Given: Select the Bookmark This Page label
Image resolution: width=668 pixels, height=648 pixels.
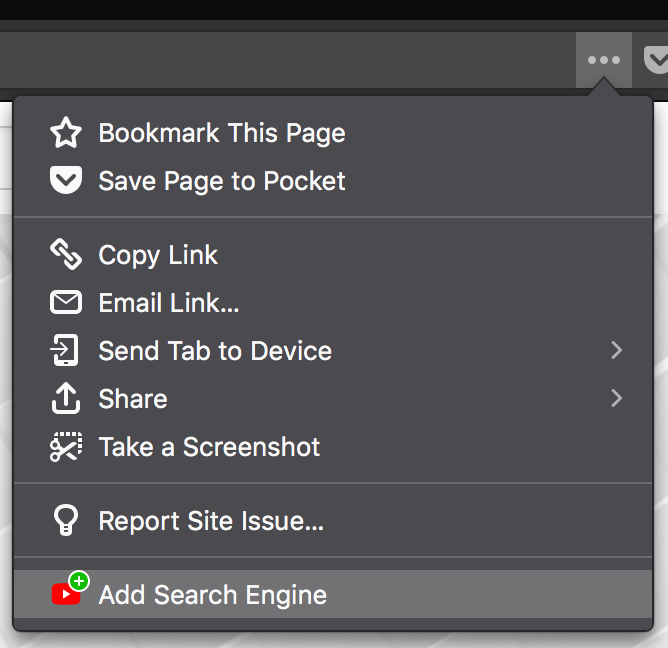Looking at the screenshot, I should click(x=222, y=133).
